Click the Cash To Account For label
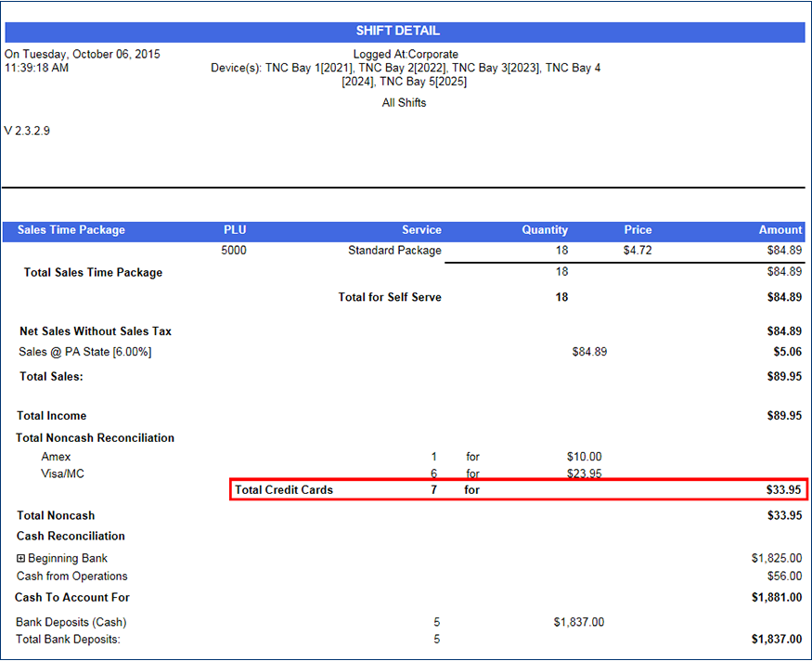The width and height of the screenshot is (812, 661). coord(72,598)
